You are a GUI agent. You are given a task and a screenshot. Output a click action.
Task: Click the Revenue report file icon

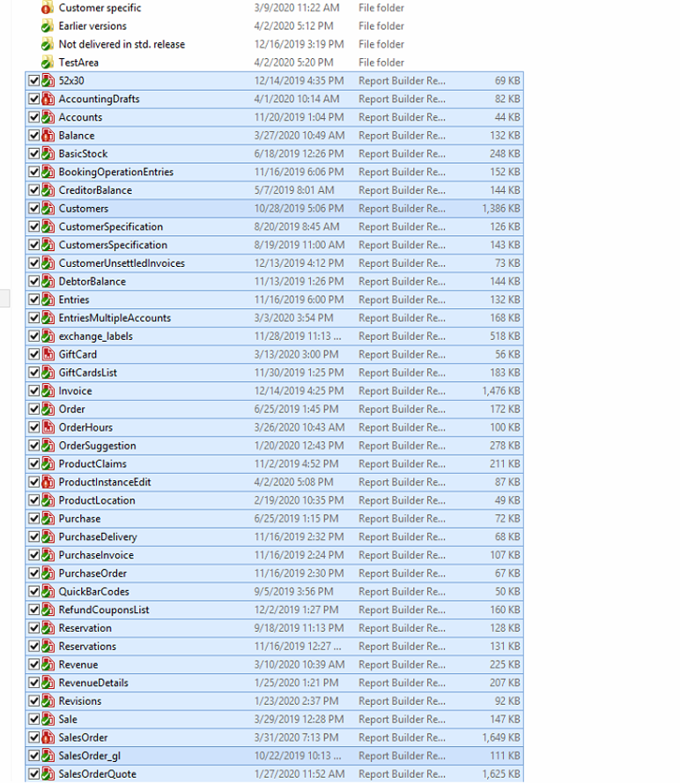pos(48,664)
